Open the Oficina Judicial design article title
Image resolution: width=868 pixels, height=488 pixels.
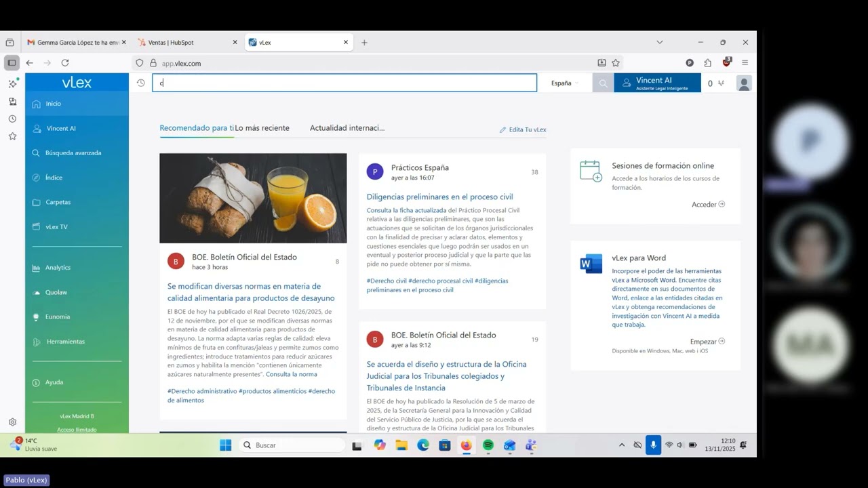pyautogui.click(x=446, y=376)
